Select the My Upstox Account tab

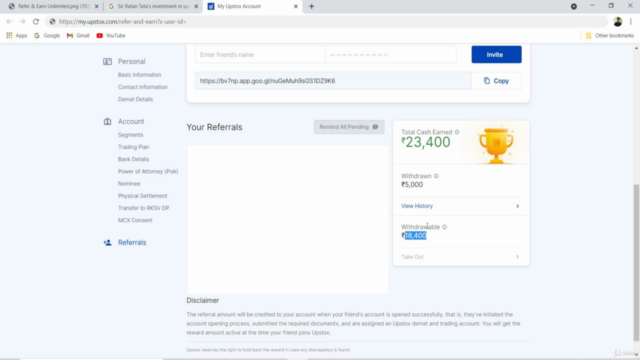252,6
